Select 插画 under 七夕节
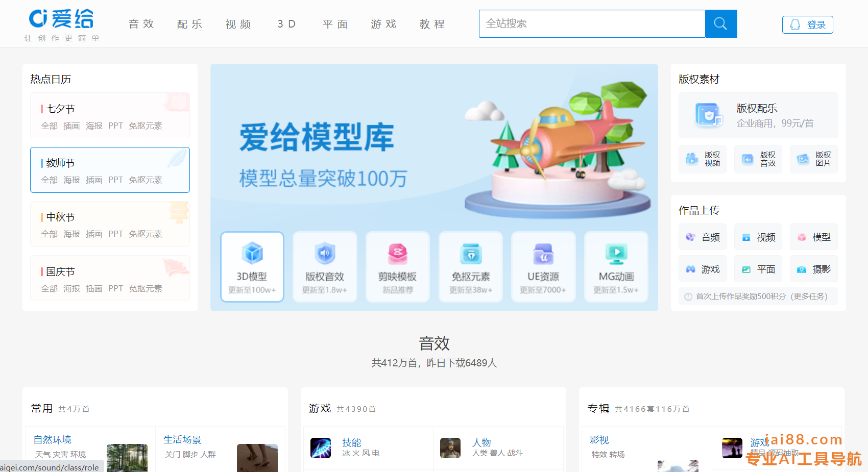Image resolution: width=868 pixels, height=472 pixels. tap(71, 126)
